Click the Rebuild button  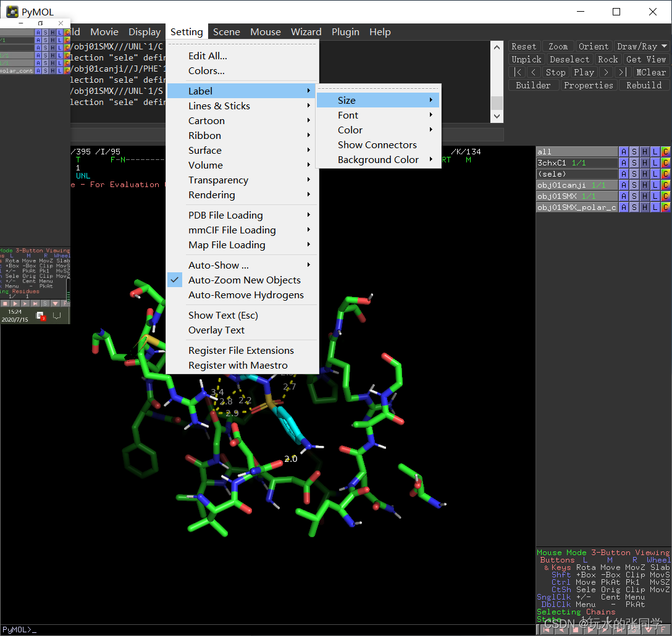[x=644, y=85]
